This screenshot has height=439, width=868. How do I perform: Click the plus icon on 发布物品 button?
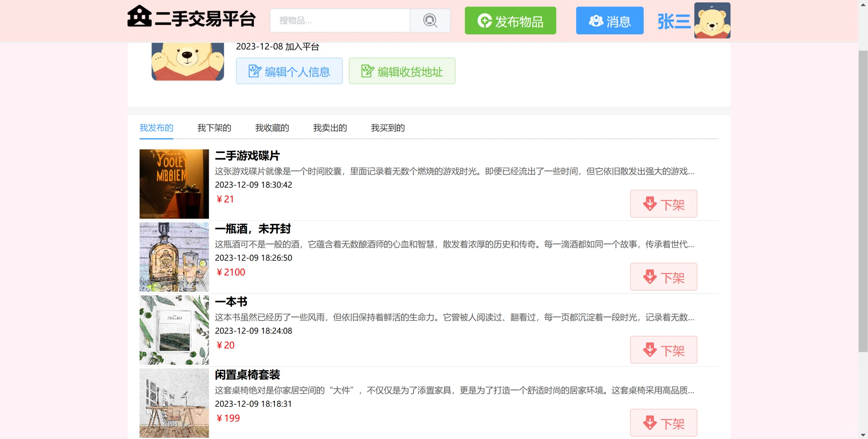[x=485, y=21]
